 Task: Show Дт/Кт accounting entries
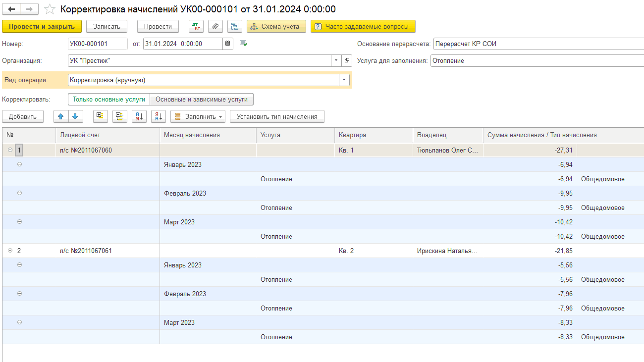[x=196, y=26]
